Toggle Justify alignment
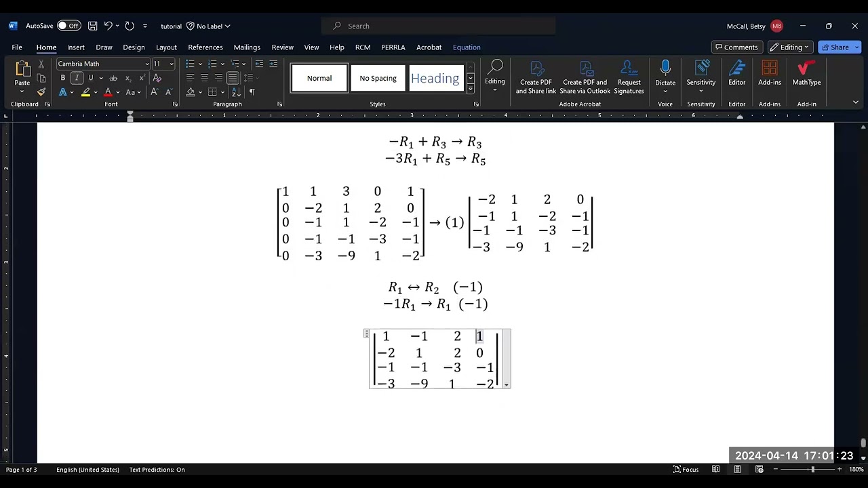The width and height of the screenshot is (868, 488). coord(233,78)
